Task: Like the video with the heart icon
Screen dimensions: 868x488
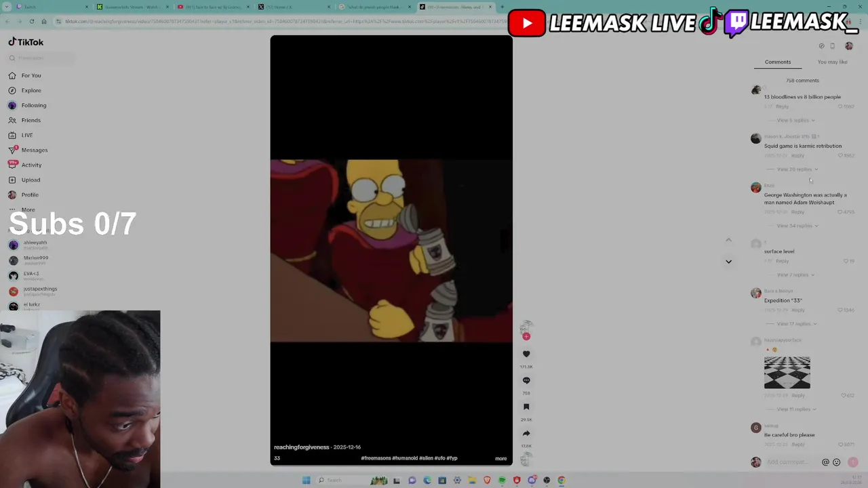Action: pos(526,354)
